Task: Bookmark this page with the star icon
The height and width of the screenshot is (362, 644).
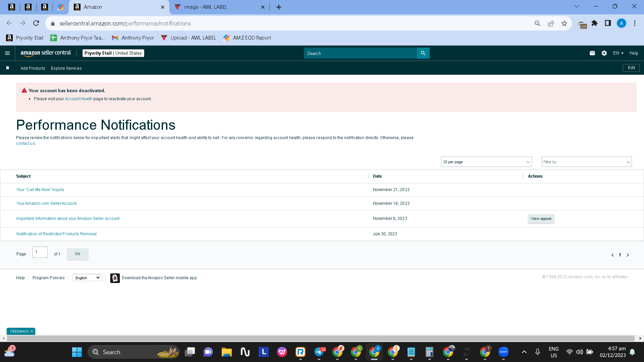Action: (564, 23)
